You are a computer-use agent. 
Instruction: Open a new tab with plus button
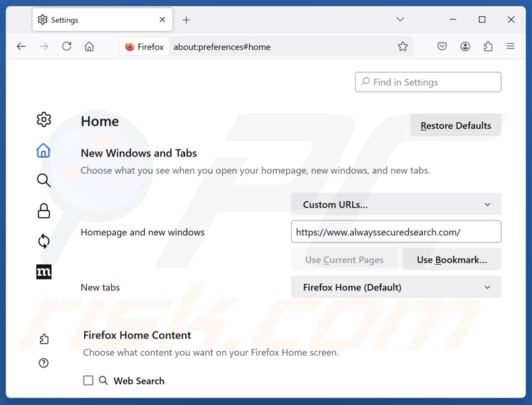(186, 20)
